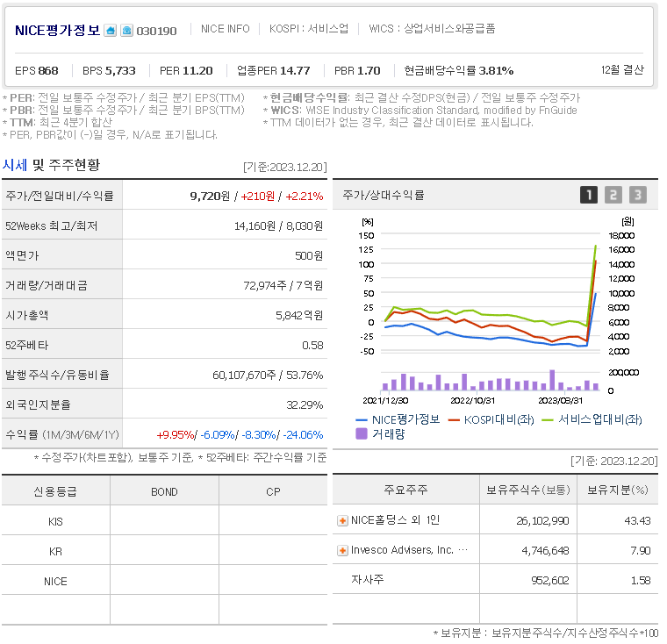Viewport: 667px width, 644px height.
Task: Click the 9,720원 stock price value
Action: [x=210, y=196]
